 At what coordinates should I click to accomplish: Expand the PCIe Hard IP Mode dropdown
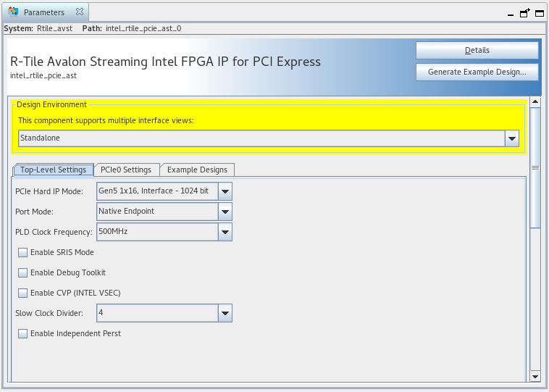225,191
